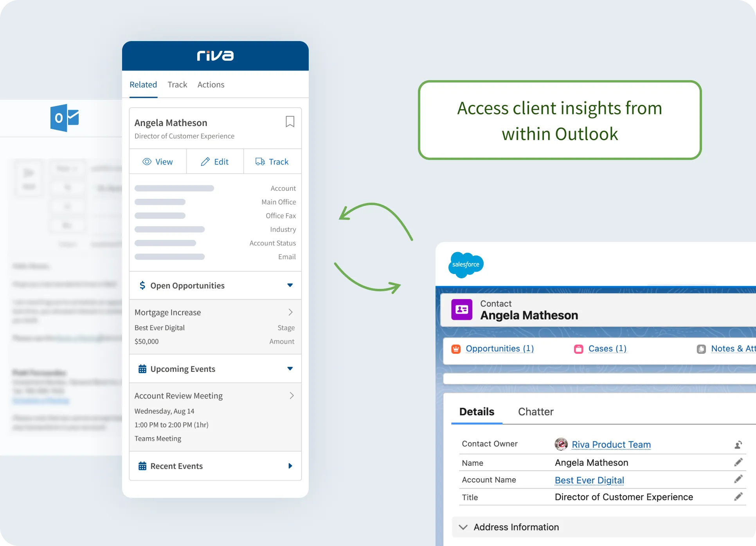Click the Opportunities link in Salesforce
The height and width of the screenshot is (546, 756).
[500, 348]
